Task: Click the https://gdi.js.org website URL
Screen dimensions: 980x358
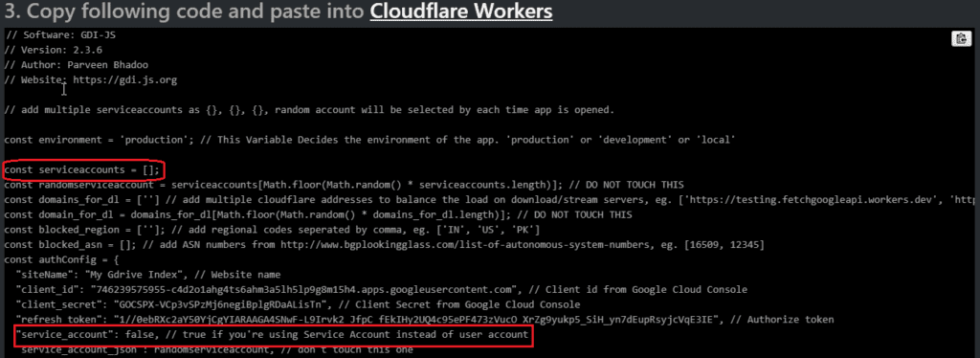Action: pos(125,80)
